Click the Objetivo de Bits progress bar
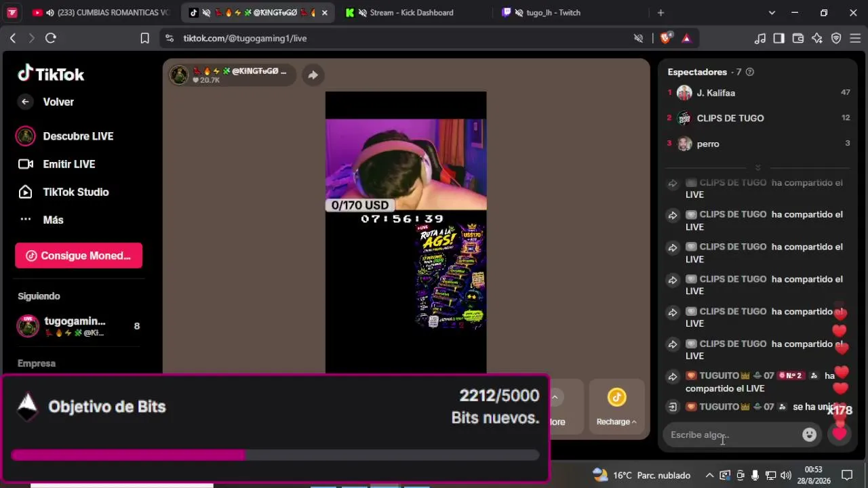 point(275,455)
